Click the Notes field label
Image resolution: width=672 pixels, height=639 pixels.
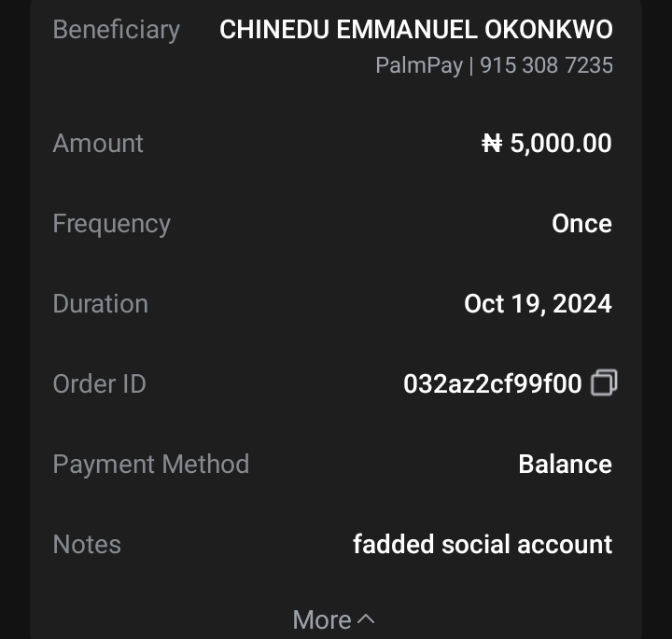tap(87, 545)
